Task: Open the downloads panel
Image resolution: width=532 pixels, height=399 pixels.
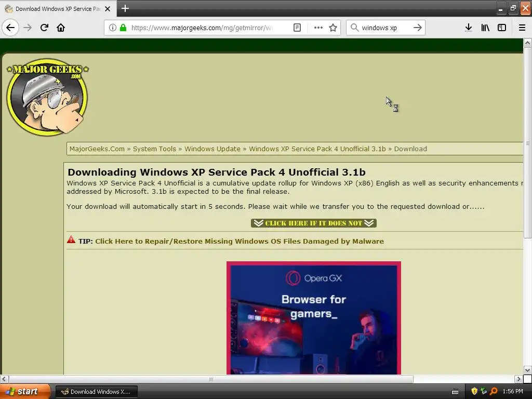Action: pos(469,28)
